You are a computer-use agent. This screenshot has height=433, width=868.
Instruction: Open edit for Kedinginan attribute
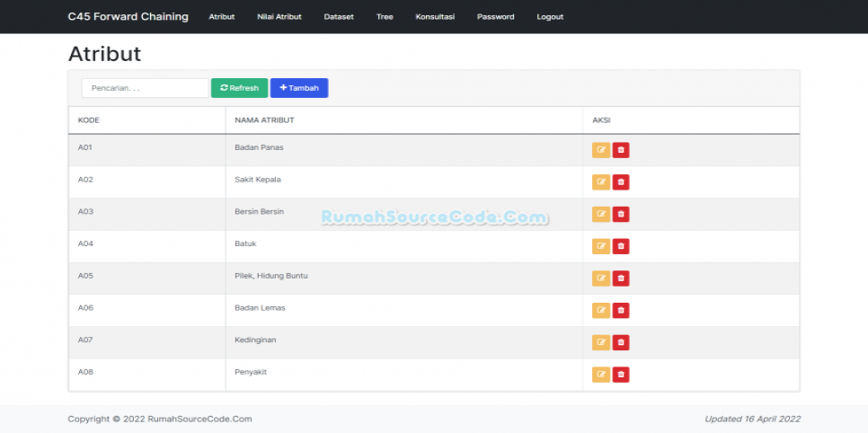[x=601, y=342]
